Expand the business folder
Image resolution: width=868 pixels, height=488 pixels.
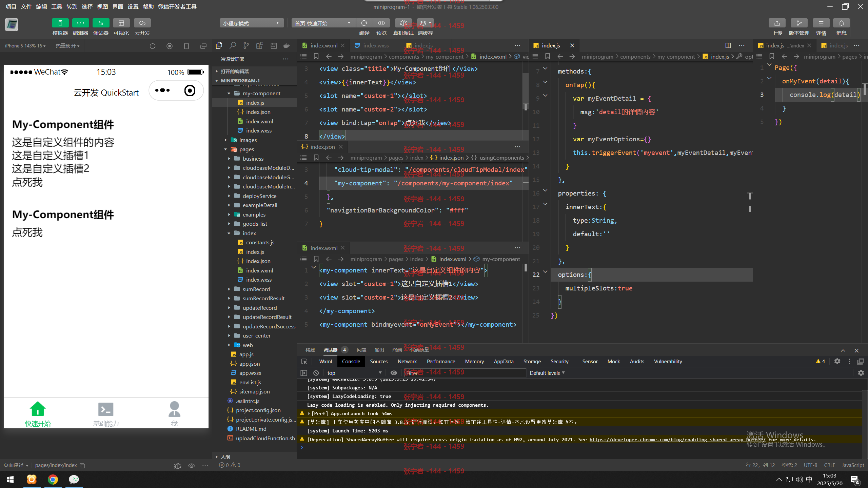(x=253, y=159)
